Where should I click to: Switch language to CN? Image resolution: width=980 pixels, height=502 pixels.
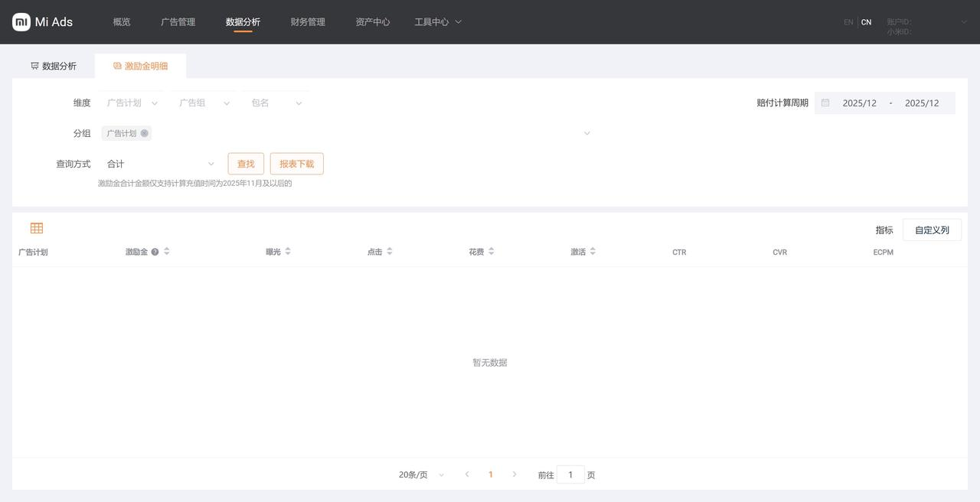[x=866, y=22]
